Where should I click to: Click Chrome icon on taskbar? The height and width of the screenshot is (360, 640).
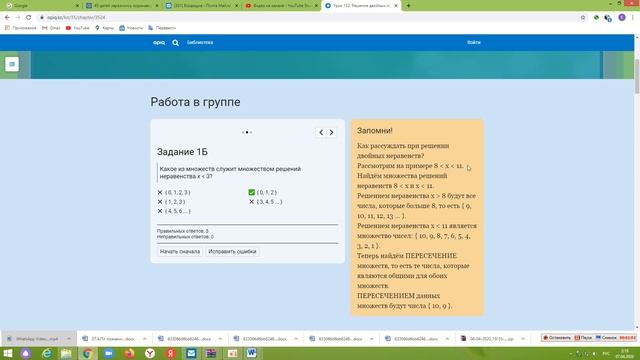point(87,353)
